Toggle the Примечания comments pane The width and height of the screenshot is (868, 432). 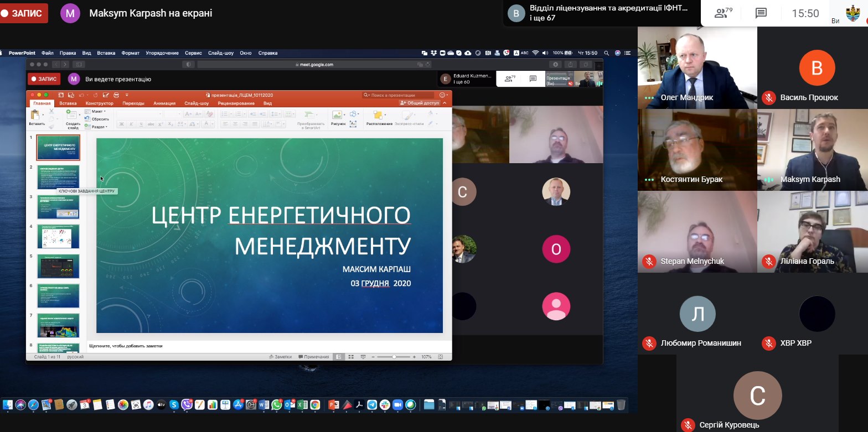click(x=314, y=357)
